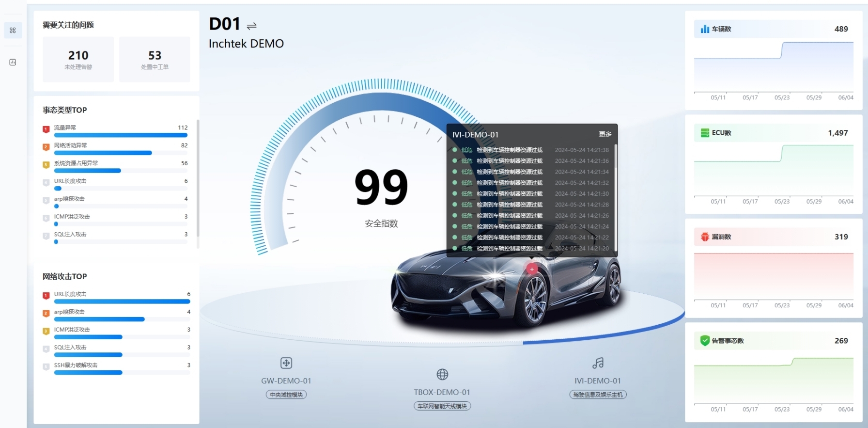
Task: Click rank 3 badge beside ICMP洪泛攻击 in 网络攻击TOP
Action: 46,331
